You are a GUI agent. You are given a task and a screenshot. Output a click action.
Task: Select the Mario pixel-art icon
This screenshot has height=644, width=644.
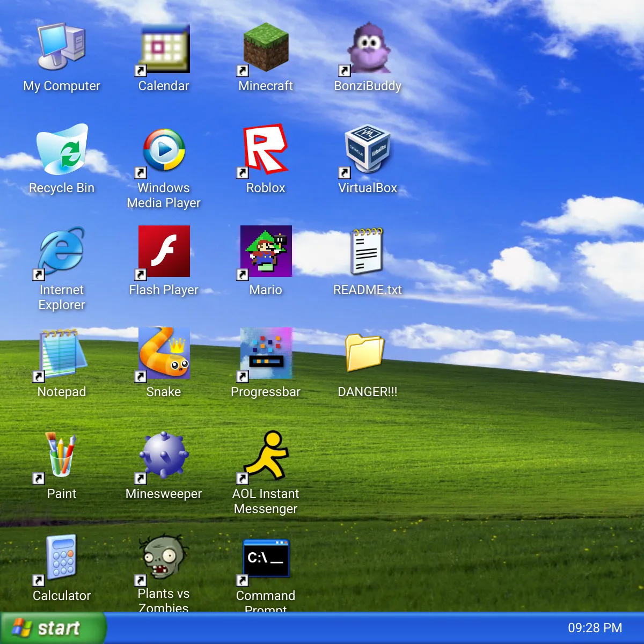(x=266, y=251)
